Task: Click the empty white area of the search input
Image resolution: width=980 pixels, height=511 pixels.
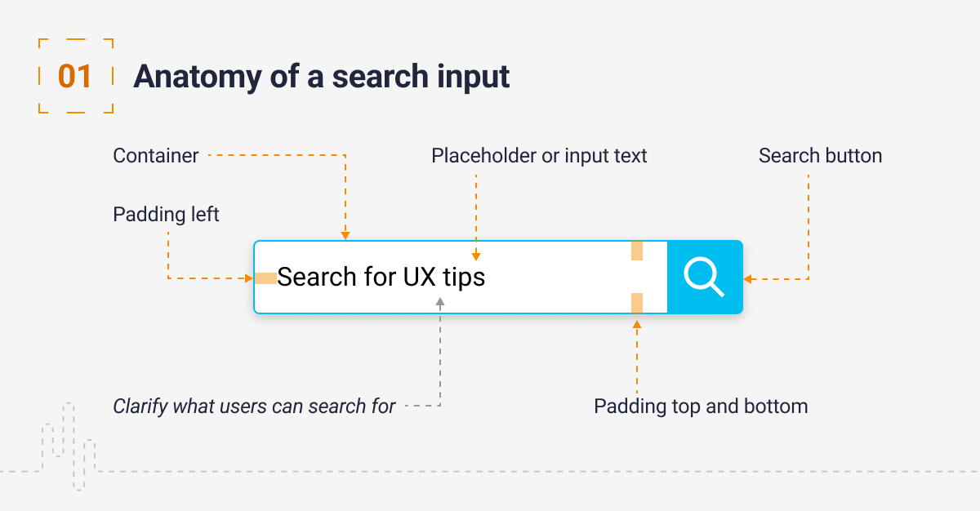Action: click(x=563, y=278)
